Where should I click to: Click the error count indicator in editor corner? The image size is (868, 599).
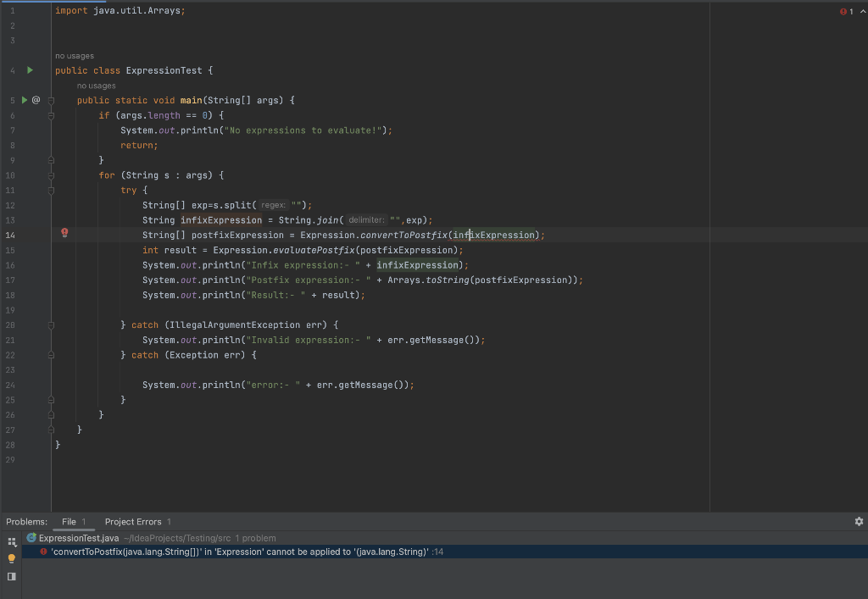point(846,12)
